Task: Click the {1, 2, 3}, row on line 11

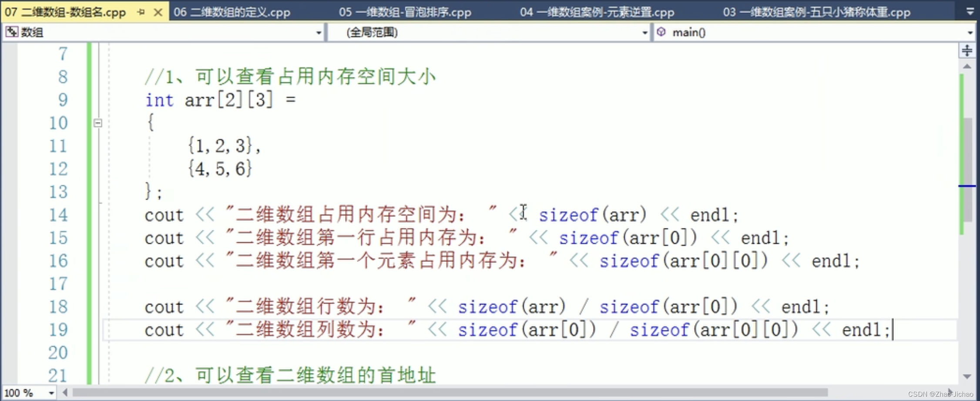Action: pos(224,146)
